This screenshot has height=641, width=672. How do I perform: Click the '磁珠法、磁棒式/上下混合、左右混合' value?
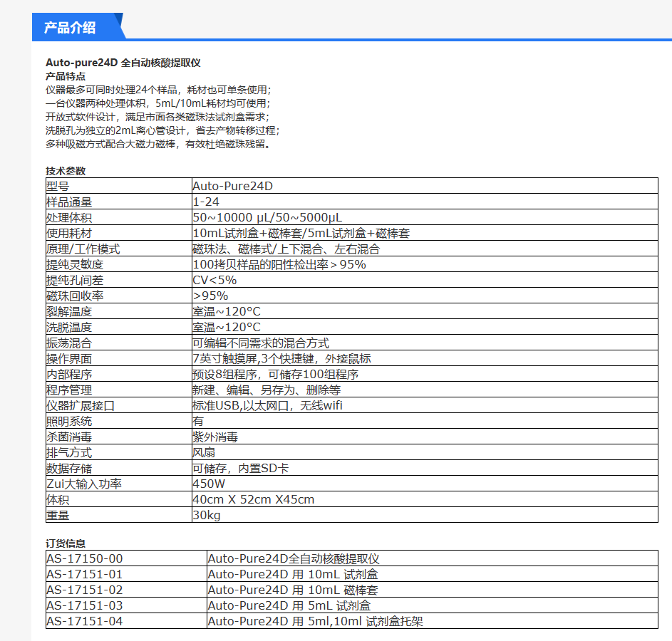click(x=286, y=249)
